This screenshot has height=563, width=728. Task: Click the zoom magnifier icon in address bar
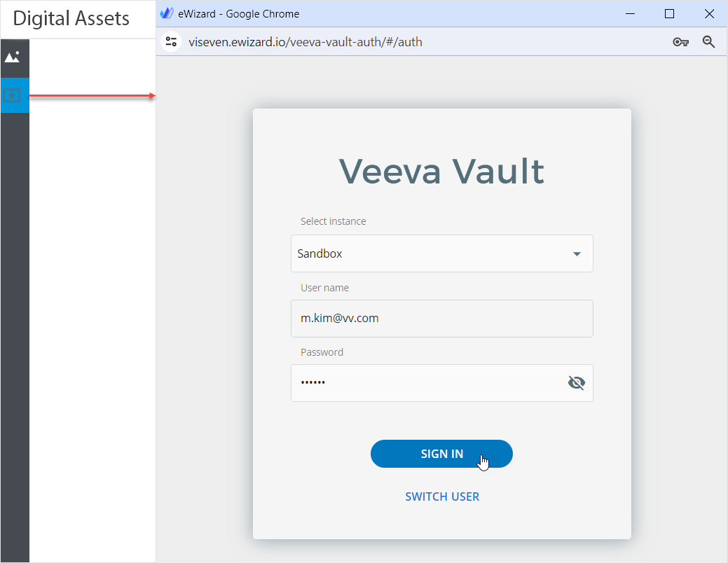[708, 42]
